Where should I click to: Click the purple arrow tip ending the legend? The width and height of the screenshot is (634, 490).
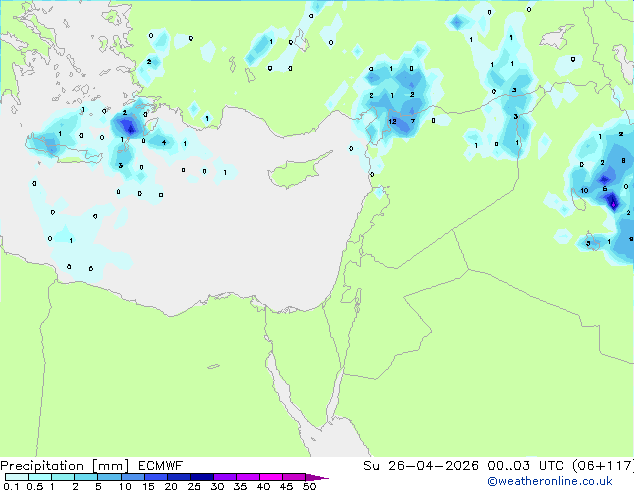(x=317, y=477)
